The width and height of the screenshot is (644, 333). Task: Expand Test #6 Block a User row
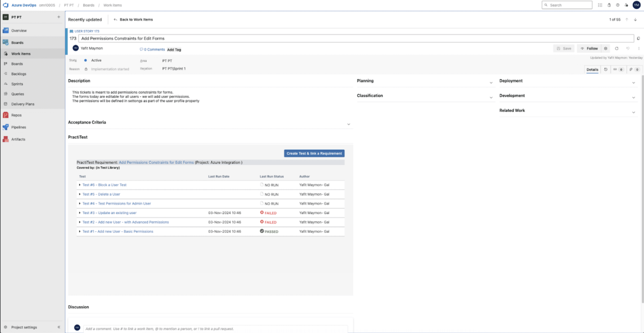pos(80,185)
